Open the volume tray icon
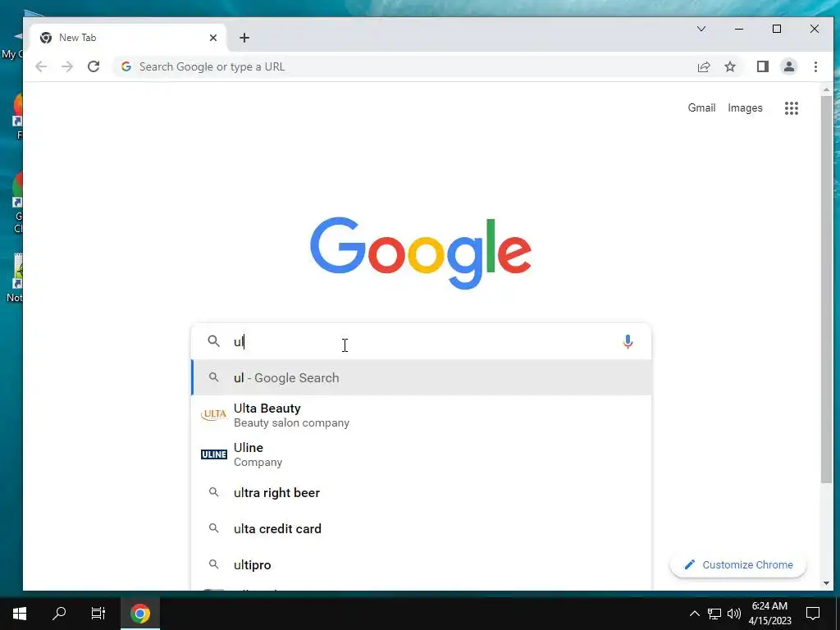This screenshot has height=630, width=840. [x=734, y=614]
